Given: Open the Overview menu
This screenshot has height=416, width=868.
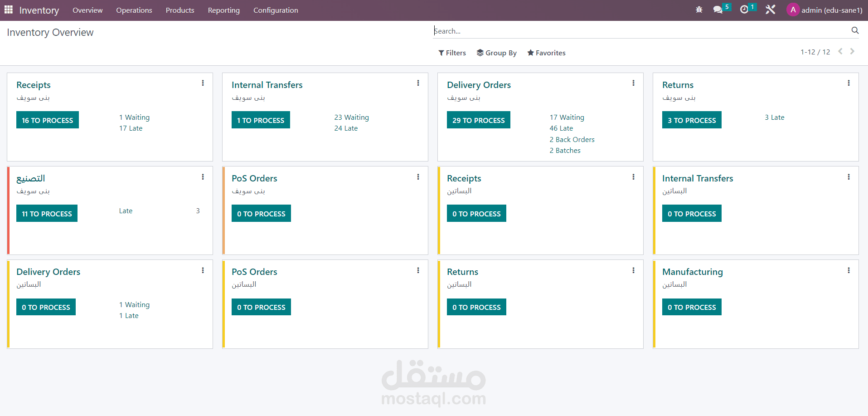Looking at the screenshot, I should [x=87, y=10].
